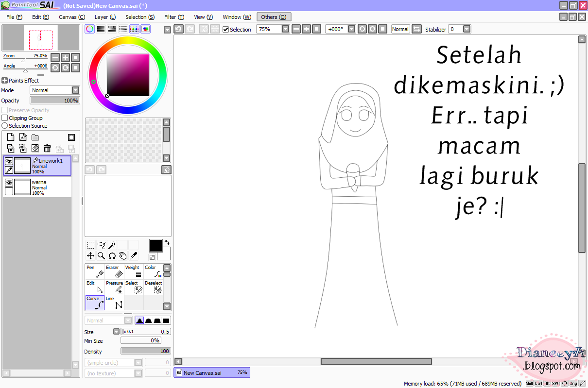
Task: Open the brush Size multiplier dropdown
Action: pos(116,332)
